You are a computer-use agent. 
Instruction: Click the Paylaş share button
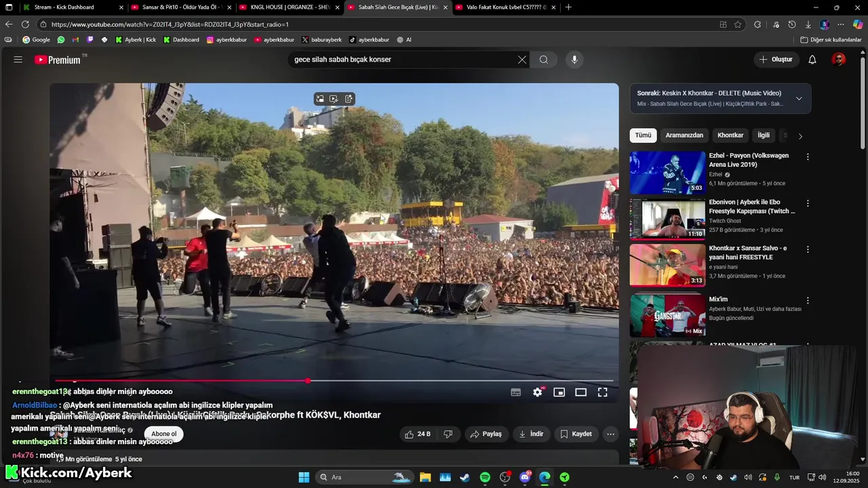(x=486, y=434)
